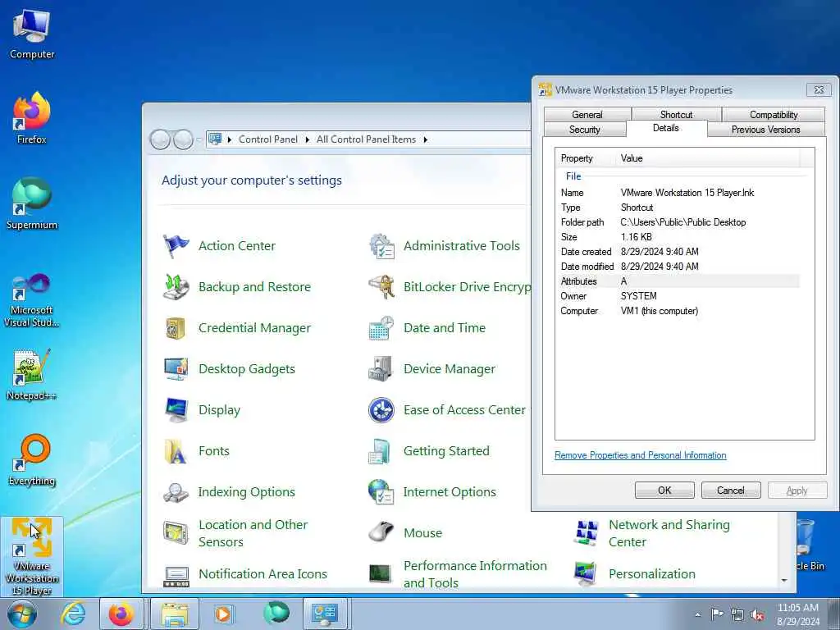
Task: Select the Firefox desktop shortcut
Action: tap(32, 118)
